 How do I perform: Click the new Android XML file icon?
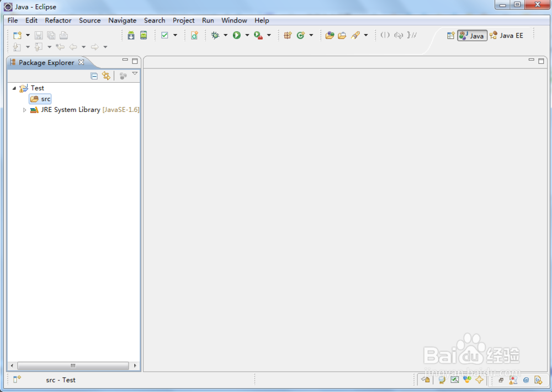[x=194, y=35]
